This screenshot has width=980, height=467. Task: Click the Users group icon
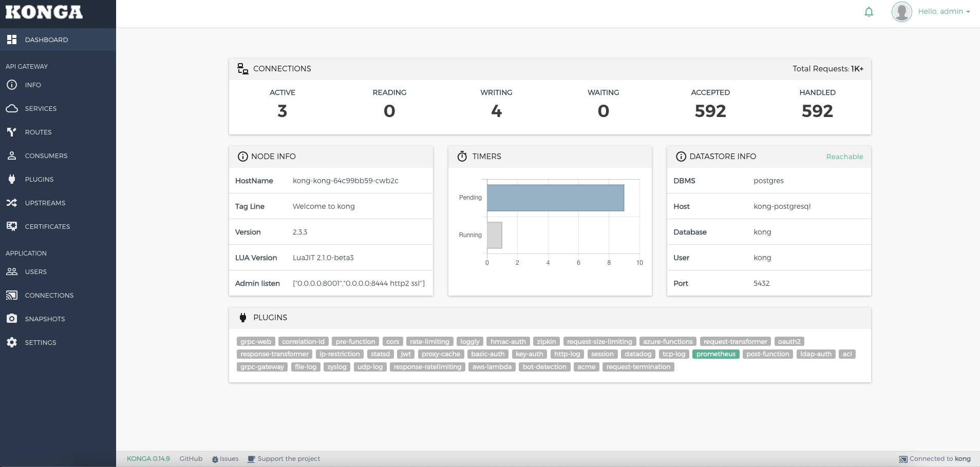pos(12,271)
